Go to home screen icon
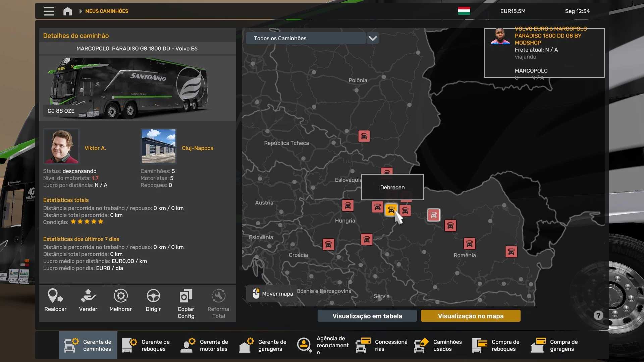This screenshot has width=644, height=362. click(67, 11)
